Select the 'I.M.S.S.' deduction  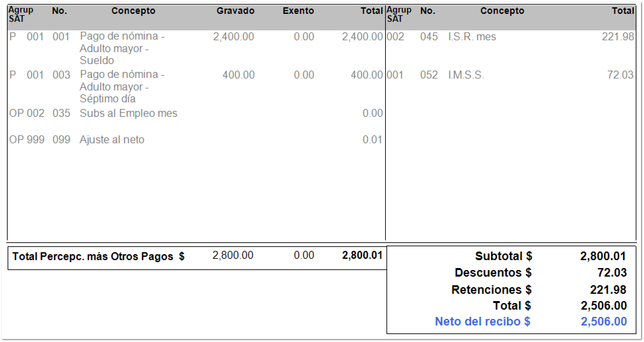466,75
